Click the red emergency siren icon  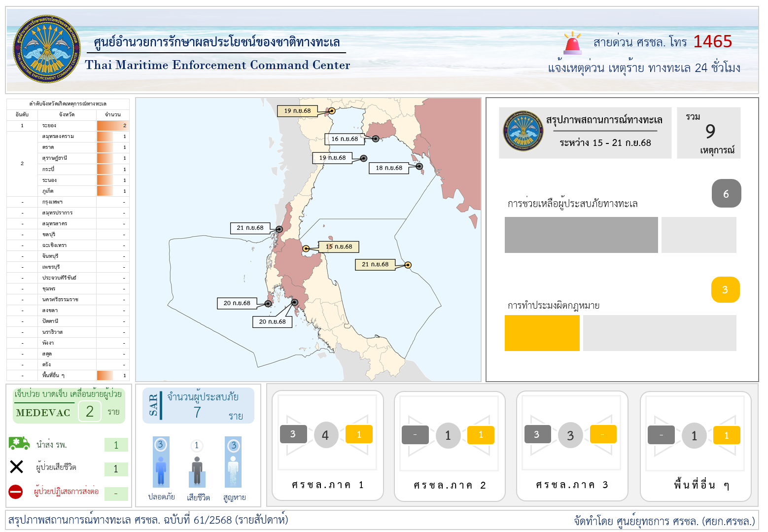572,43
